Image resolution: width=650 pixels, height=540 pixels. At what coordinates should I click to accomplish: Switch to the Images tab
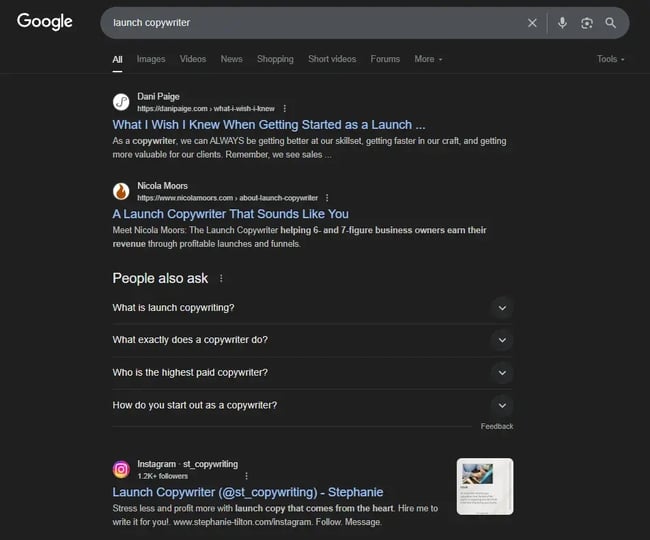click(x=151, y=59)
